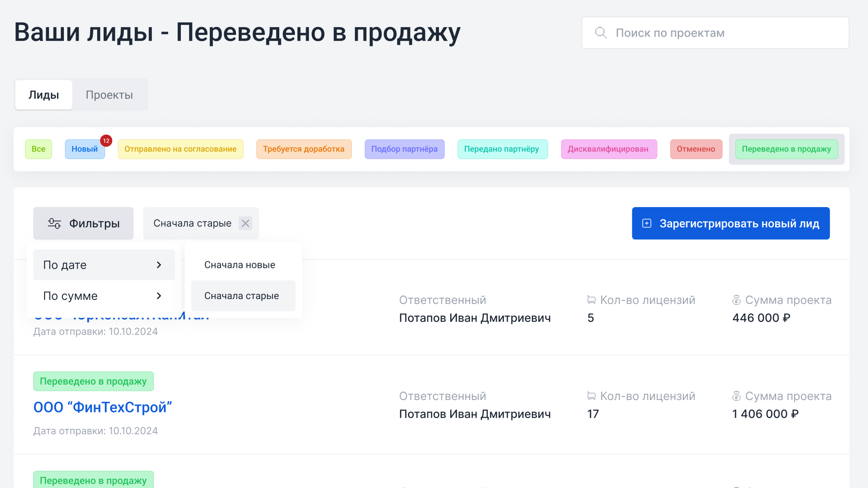Choose Сначала старые in the submenu
Image resolution: width=868 pixels, height=488 pixels.
pyautogui.click(x=243, y=296)
